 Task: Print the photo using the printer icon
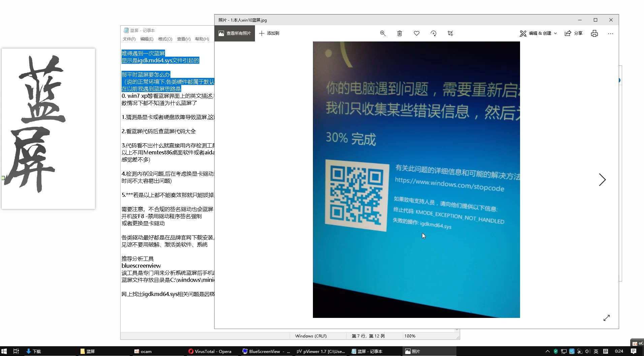coord(594,33)
